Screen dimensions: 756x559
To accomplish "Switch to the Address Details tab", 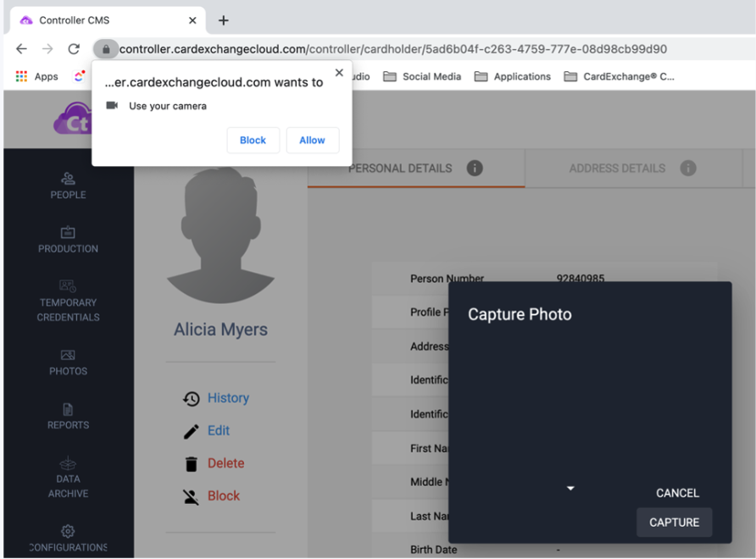I will pos(617,168).
